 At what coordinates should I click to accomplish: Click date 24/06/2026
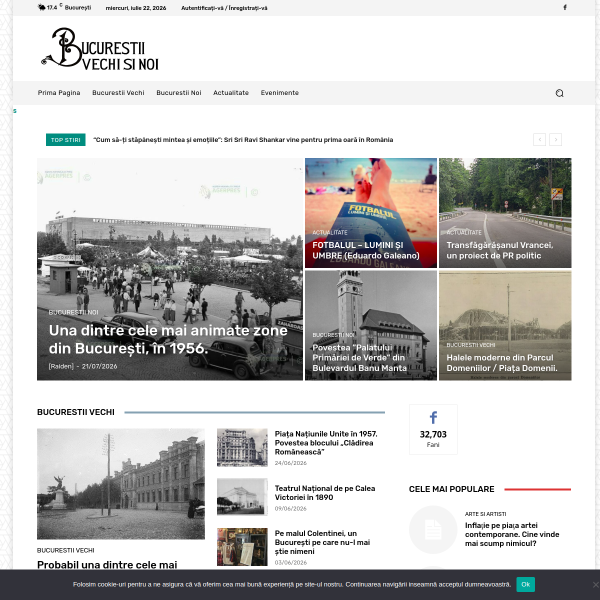click(x=291, y=463)
